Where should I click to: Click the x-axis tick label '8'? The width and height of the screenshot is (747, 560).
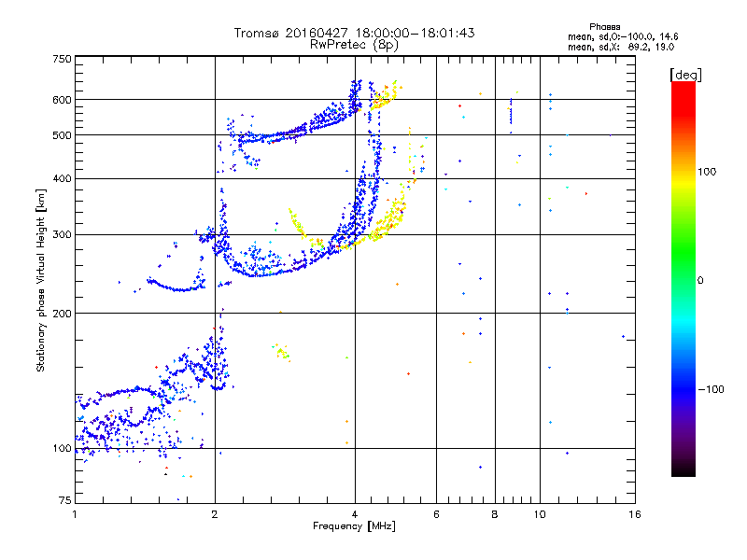(x=495, y=514)
